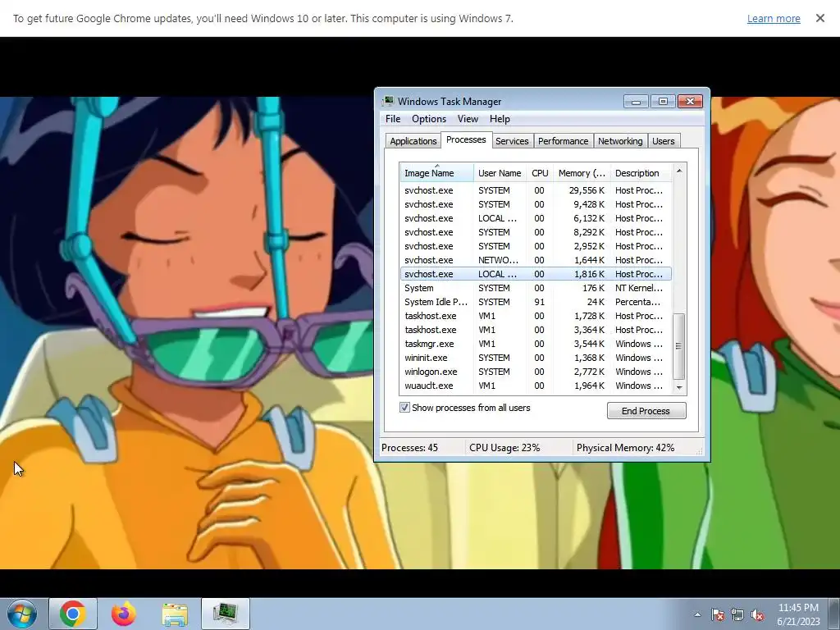The height and width of the screenshot is (630, 840).
Task: Open network icon in system tray
Action: [737, 614]
